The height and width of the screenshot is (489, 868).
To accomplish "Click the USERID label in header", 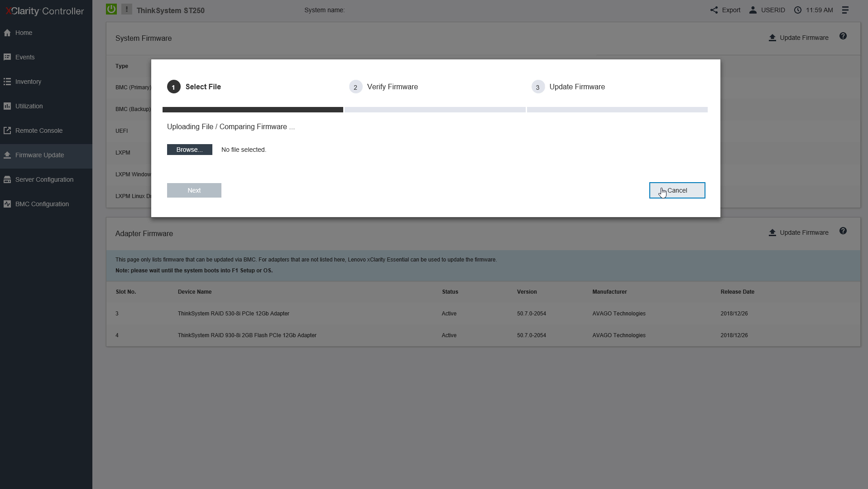I will (773, 10).
